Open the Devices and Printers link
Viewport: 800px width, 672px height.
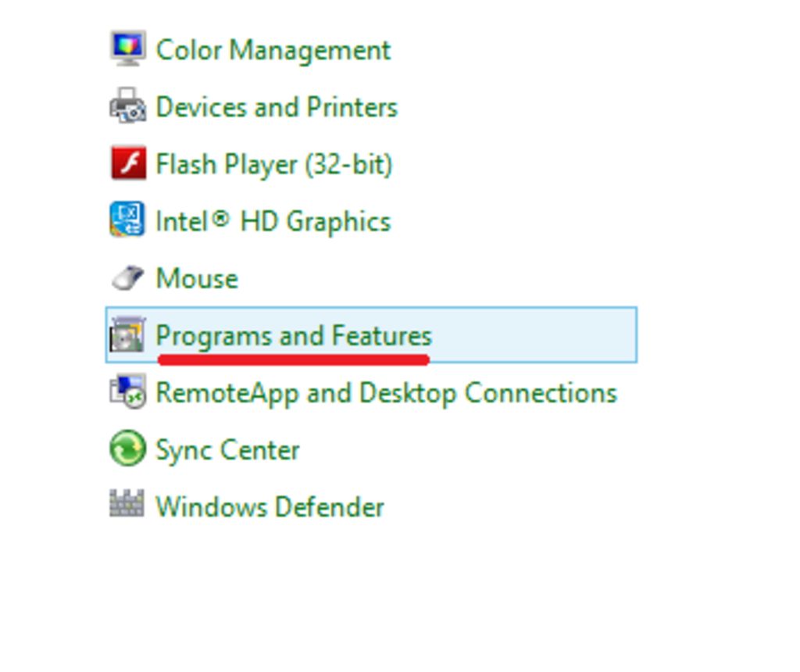pos(277,107)
